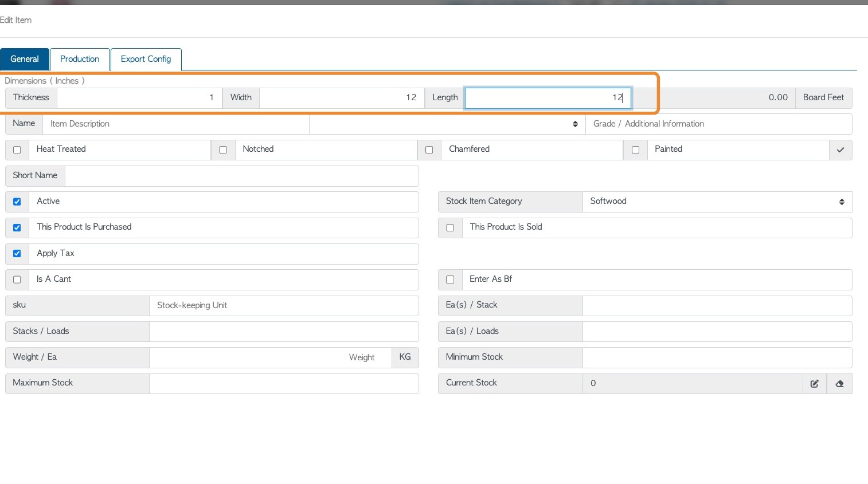Click the Grade / Additional Information field
The image size is (868, 484).
(718, 124)
